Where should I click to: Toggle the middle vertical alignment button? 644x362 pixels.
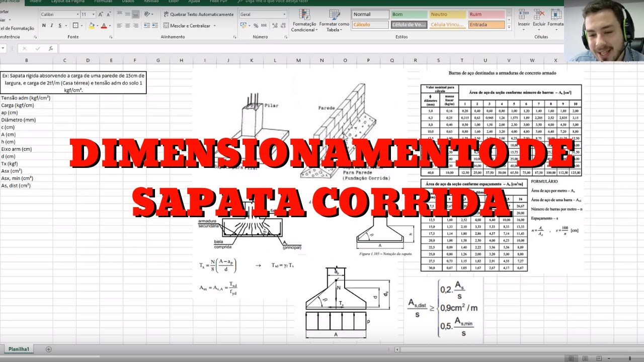click(128, 15)
